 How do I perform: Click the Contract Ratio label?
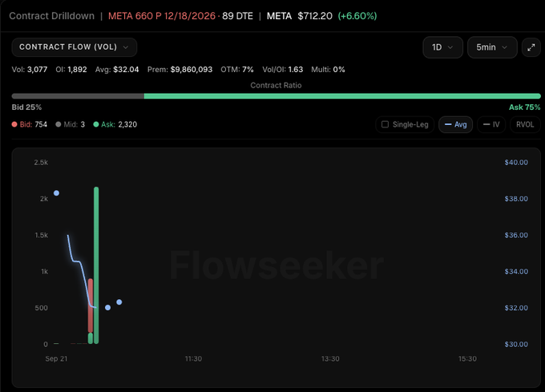[x=276, y=85]
